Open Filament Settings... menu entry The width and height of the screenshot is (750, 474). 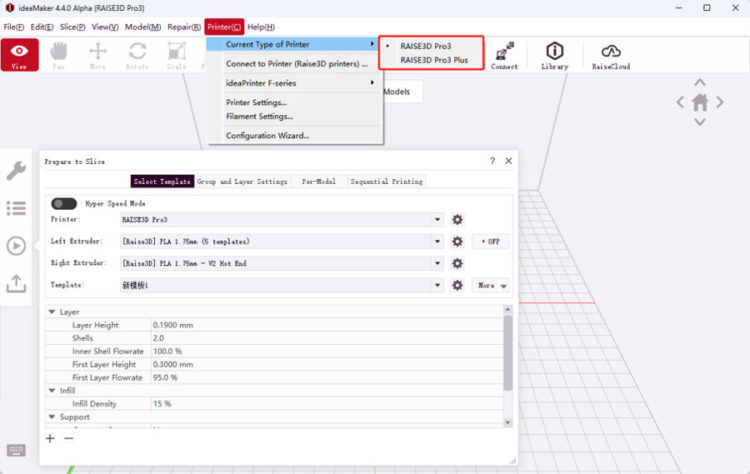tap(295, 116)
